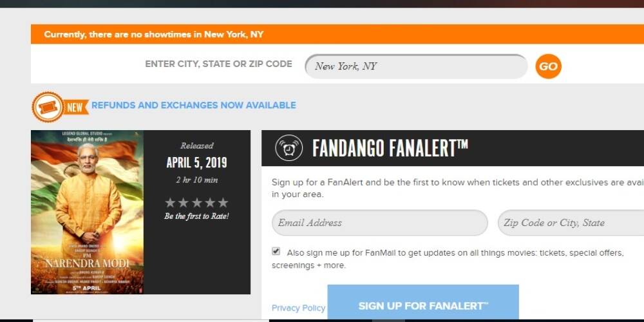Screen dimensions: 644x322
Task: Open the PM Narendra Modi movie poster
Action: (x=87, y=212)
